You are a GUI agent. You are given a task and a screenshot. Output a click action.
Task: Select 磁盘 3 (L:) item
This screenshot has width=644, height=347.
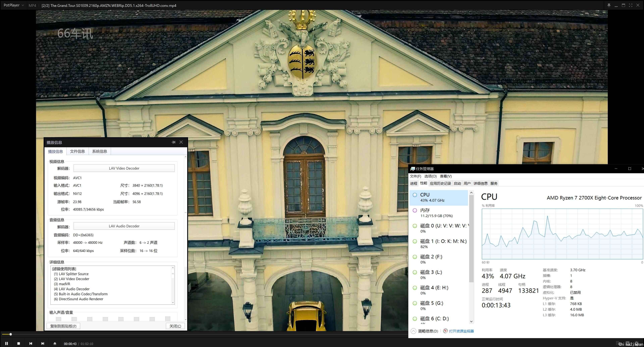(x=439, y=275)
